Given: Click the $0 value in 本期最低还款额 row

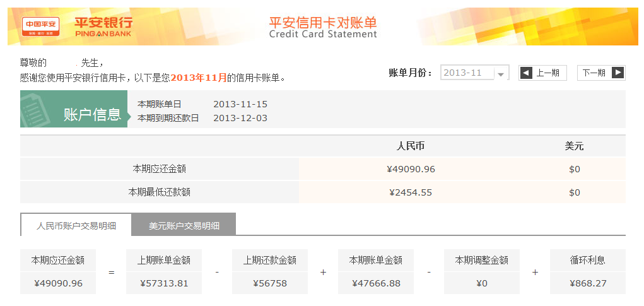Looking at the screenshot, I should click(x=575, y=192).
